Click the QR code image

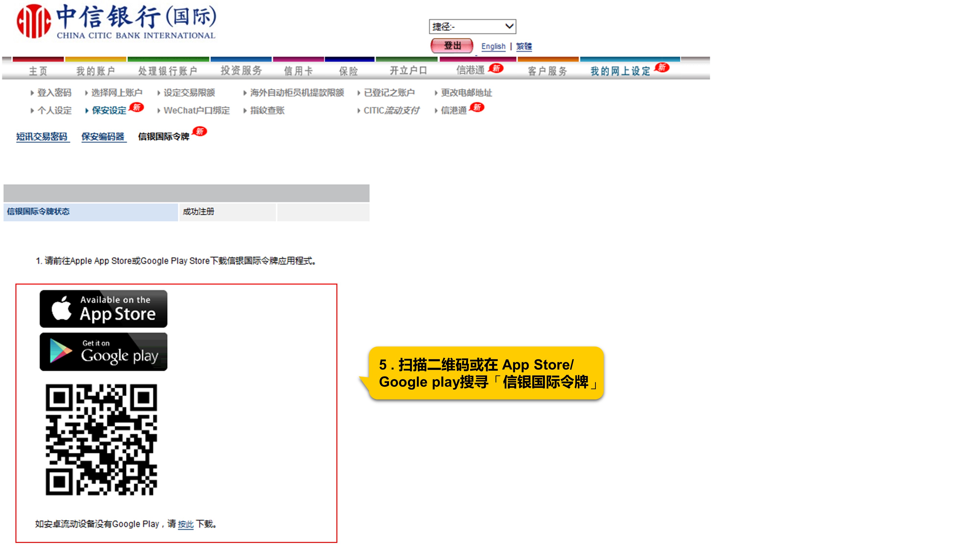pyautogui.click(x=101, y=440)
